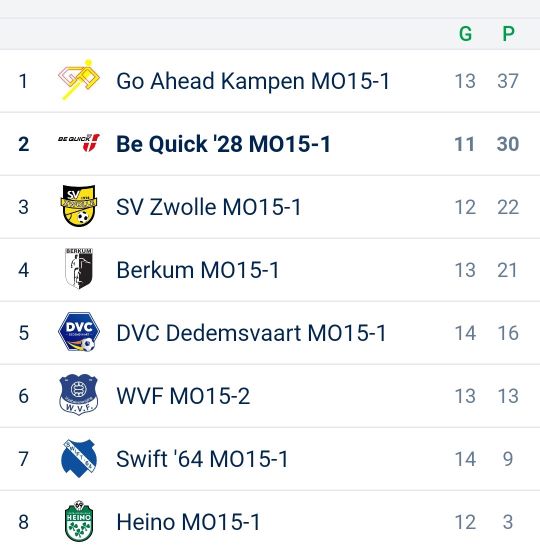
Task: Click the Heino green clover crest
Action: tap(79, 521)
